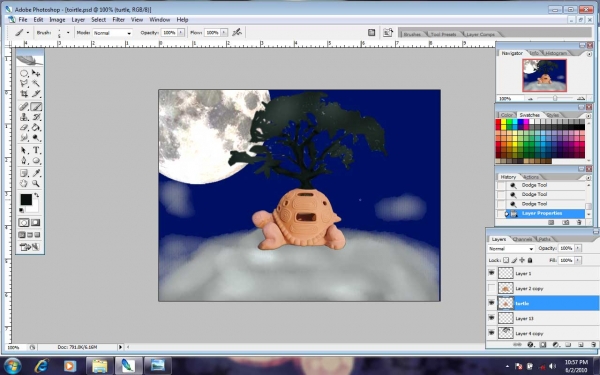Screen dimensions: 600x375
Task: Open the Flow slider arrow
Action: tap(224, 33)
